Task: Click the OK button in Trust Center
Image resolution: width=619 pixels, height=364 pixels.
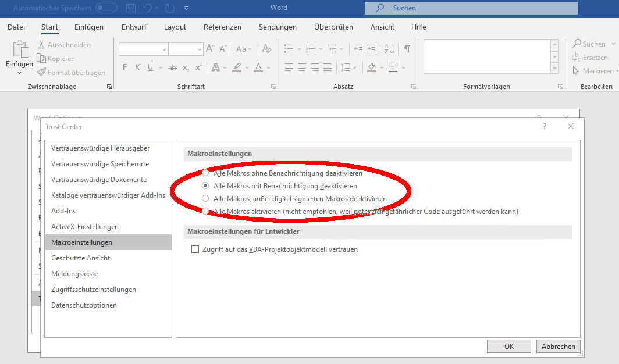Action: (509, 346)
